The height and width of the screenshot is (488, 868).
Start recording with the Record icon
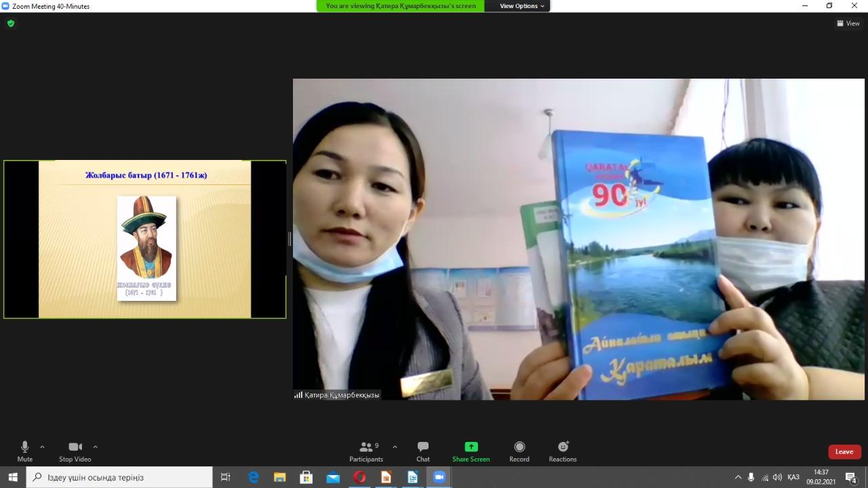pos(519,451)
